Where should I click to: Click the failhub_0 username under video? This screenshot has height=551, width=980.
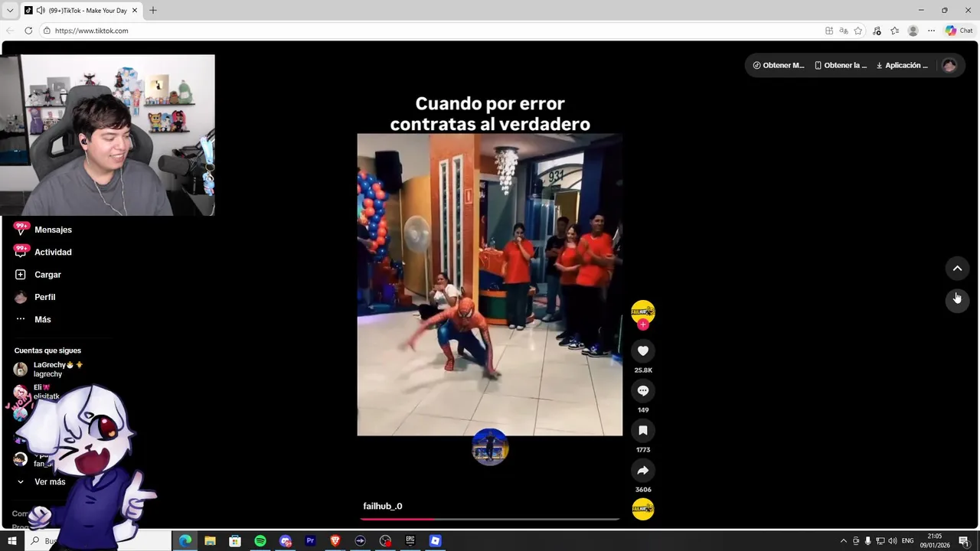click(x=383, y=506)
